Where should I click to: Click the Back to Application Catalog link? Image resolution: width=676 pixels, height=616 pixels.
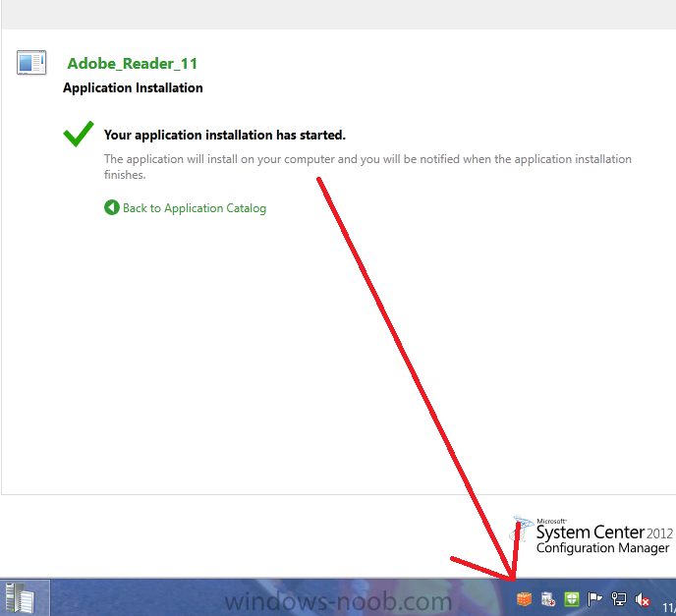(195, 208)
